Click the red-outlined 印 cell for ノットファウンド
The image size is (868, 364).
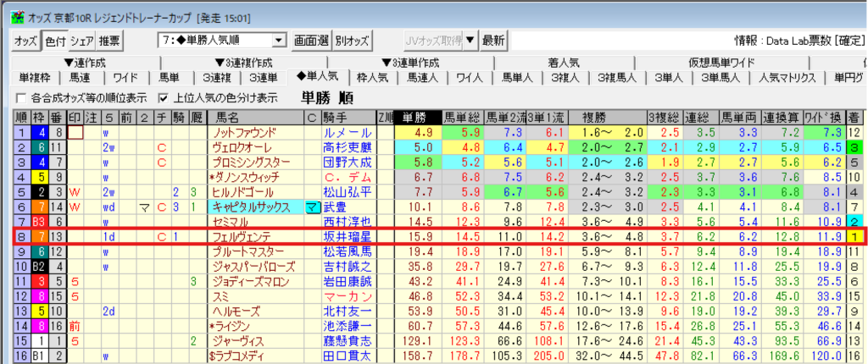coord(75,133)
